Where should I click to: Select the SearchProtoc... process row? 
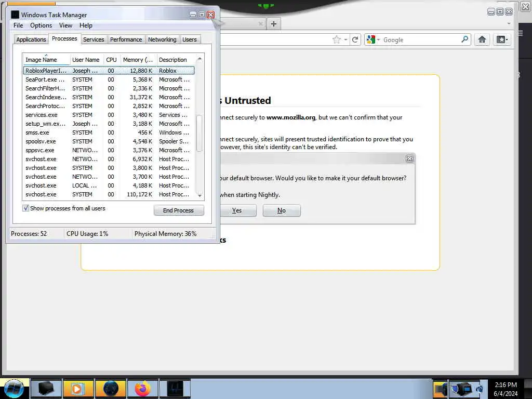pyautogui.click(x=109, y=106)
